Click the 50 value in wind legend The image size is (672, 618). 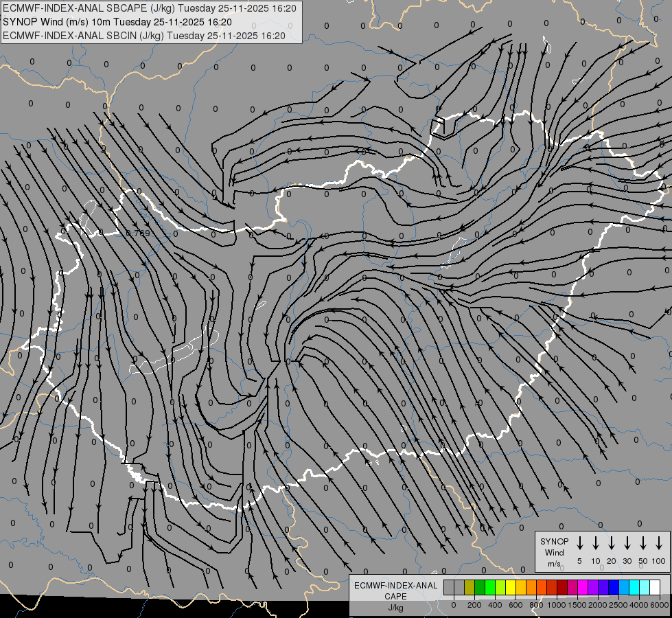643,561
